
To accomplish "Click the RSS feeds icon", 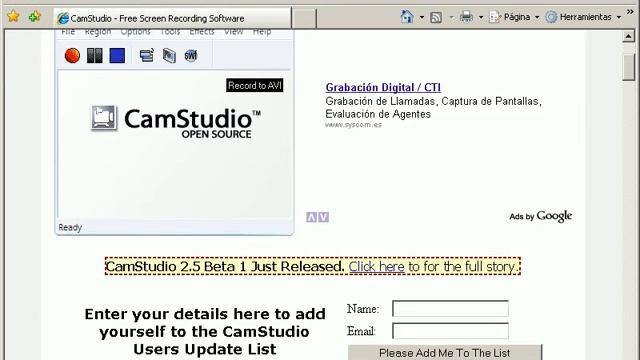I will click(x=436, y=17).
